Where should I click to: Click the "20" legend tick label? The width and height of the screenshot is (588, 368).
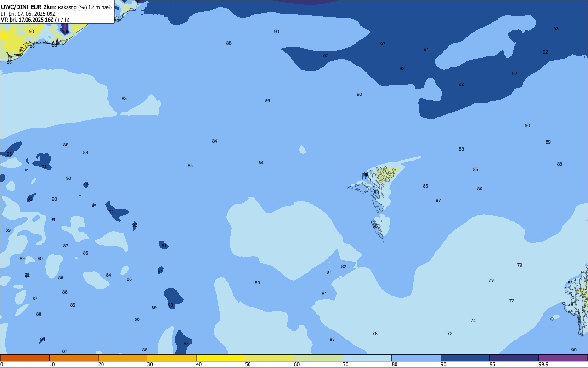click(101, 364)
